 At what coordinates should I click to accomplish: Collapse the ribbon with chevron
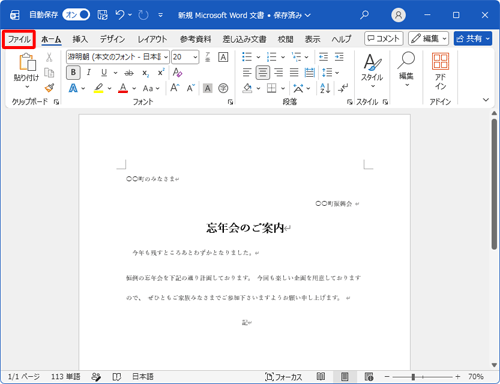(x=486, y=100)
